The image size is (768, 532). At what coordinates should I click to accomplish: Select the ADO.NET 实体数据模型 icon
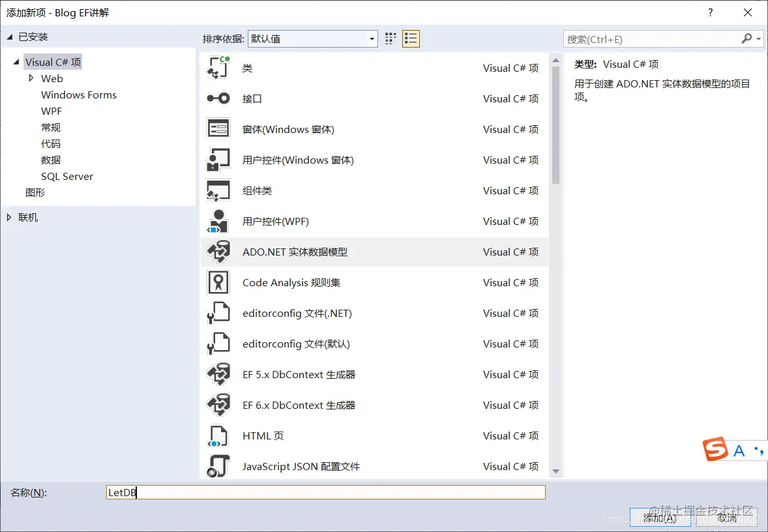click(x=218, y=252)
